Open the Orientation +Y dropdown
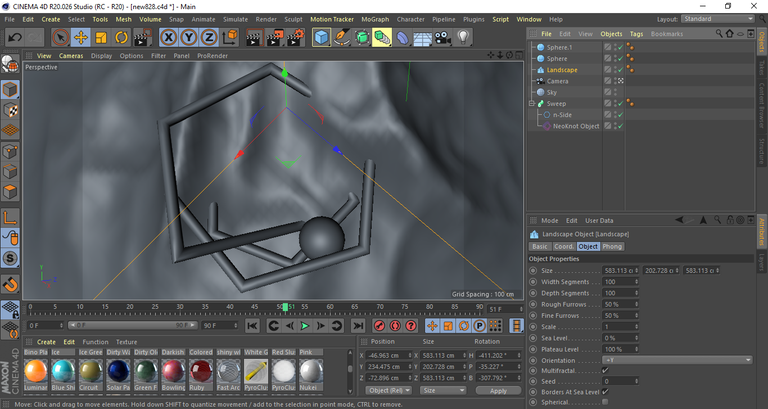Viewport: 768px width, 409px height. tap(677, 360)
